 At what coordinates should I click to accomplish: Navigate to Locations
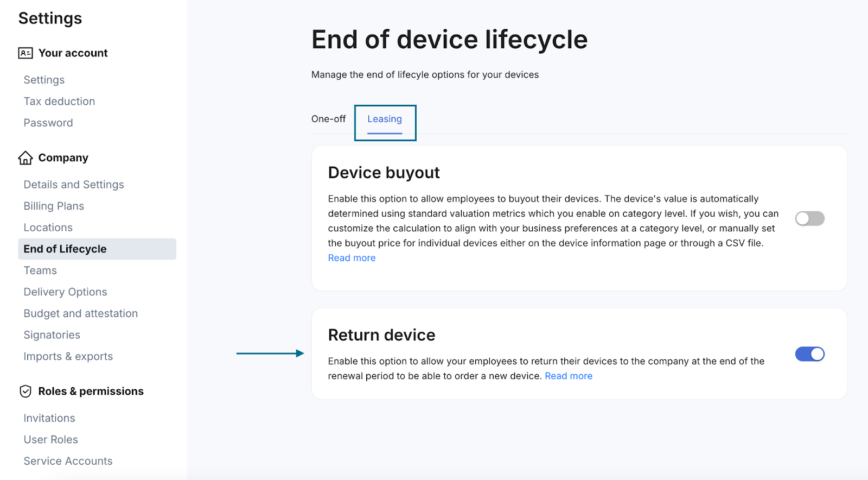coord(48,228)
